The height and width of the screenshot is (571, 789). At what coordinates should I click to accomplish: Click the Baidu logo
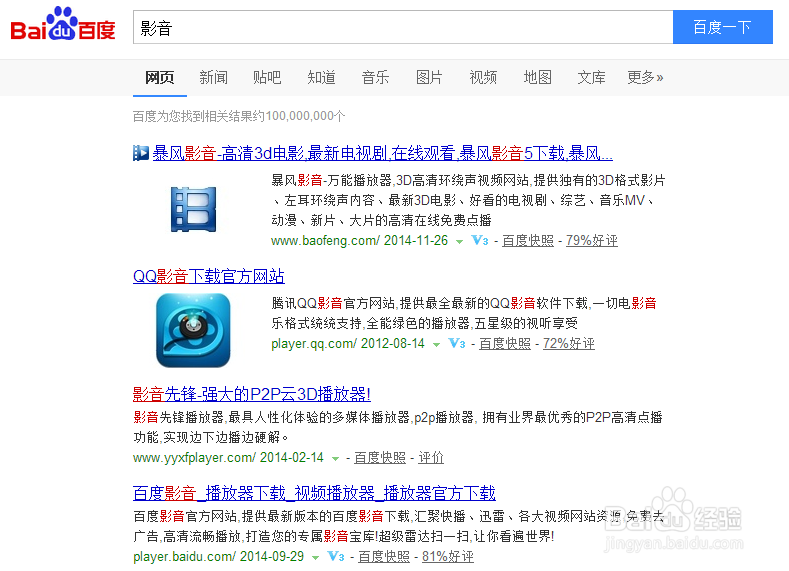63,24
